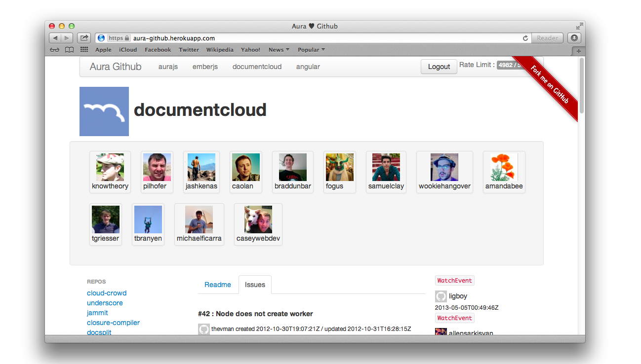The height and width of the screenshot is (364, 641).
Task: Click the ligboy username in the feed
Action: [458, 296]
